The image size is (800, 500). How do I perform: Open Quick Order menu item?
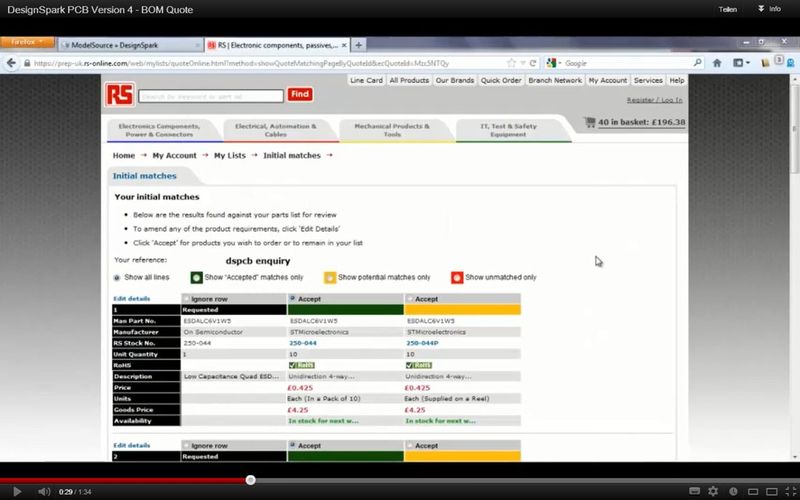[x=501, y=80]
